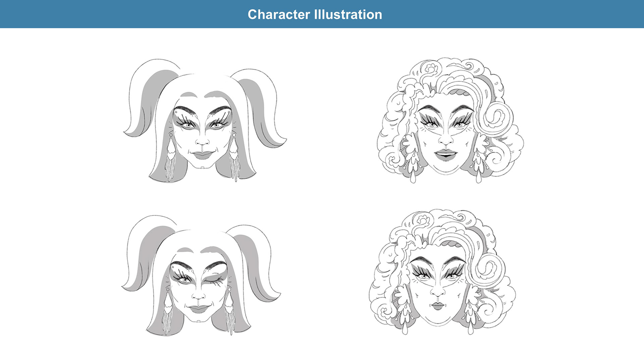Viewport: 644px width, 362px height.
Task: Select the top-left pigtail character illustration
Action: pos(205,121)
